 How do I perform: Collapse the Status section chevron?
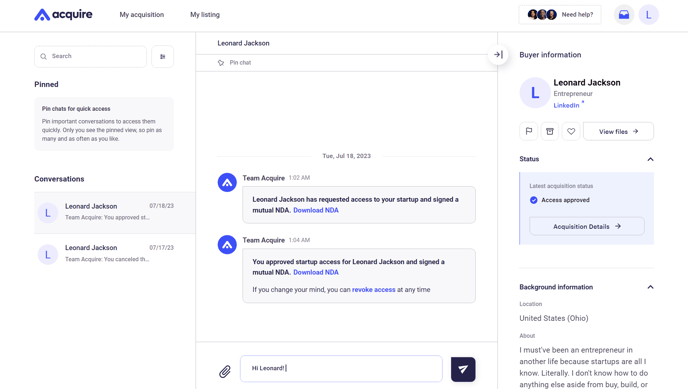[650, 159]
